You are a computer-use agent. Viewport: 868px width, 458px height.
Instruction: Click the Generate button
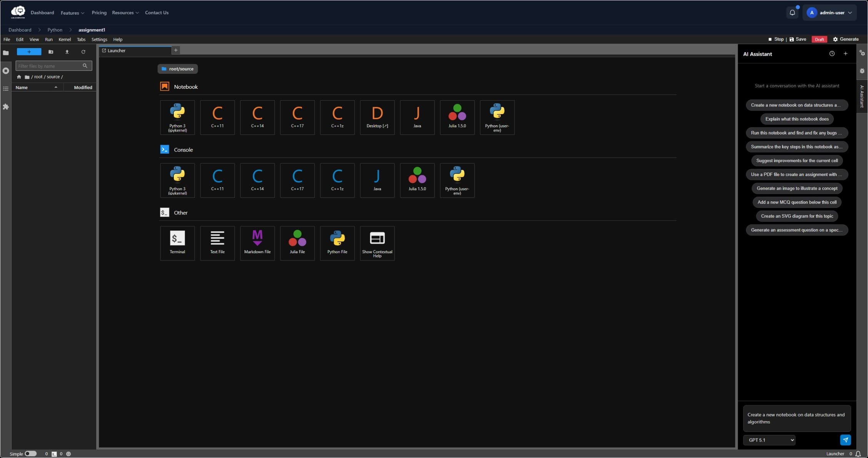tap(846, 39)
